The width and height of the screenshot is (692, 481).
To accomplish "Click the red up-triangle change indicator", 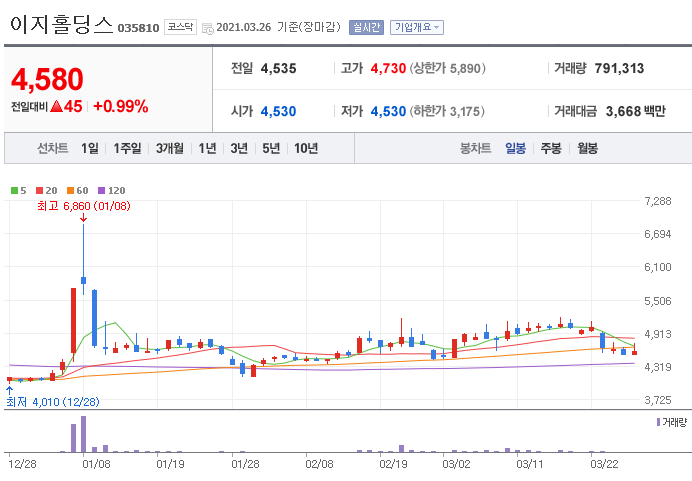I will [56, 106].
